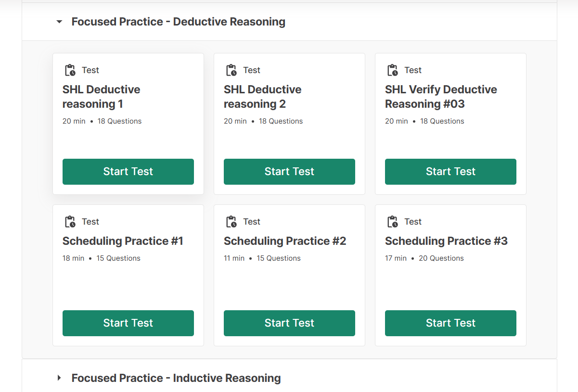Begin the Scheduling Practice #2 test
The image size is (578, 392).
(289, 323)
